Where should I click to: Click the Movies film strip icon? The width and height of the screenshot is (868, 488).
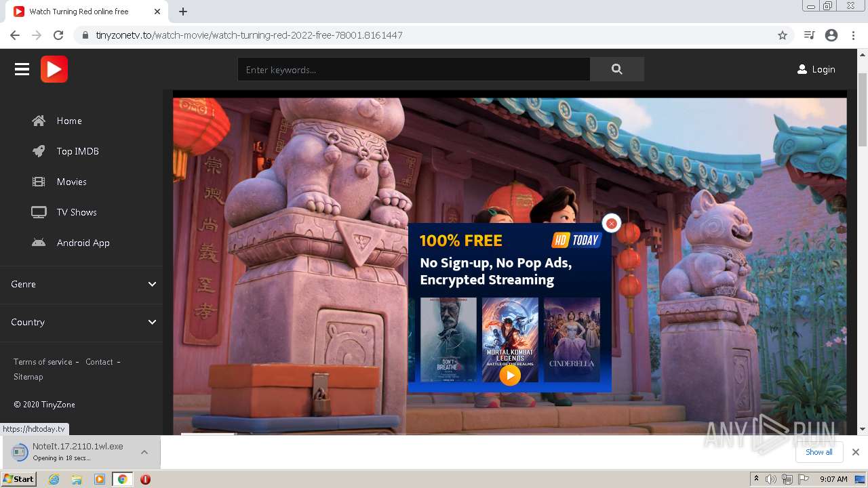click(x=39, y=182)
